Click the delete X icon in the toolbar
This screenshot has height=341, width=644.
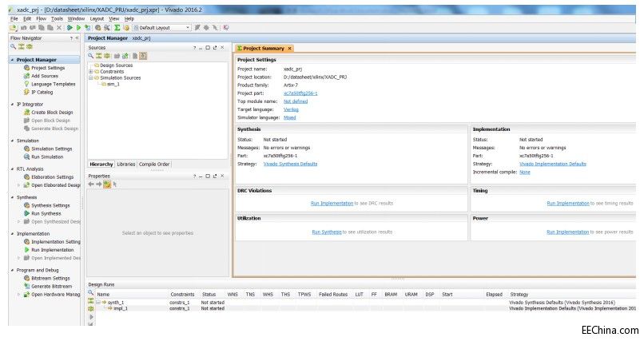click(59, 27)
